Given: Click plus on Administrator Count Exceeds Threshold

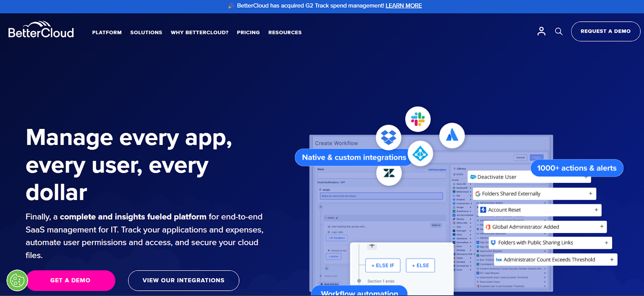Looking at the screenshot, I should (x=612, y=260).
